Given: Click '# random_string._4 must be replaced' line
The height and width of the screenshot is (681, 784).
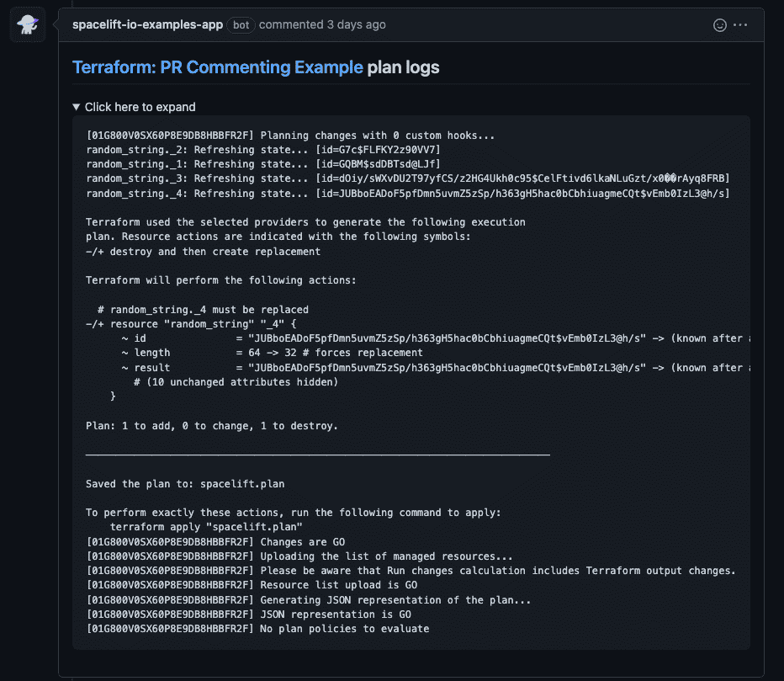Looking at the screenshot, I should tap(203, 310).
